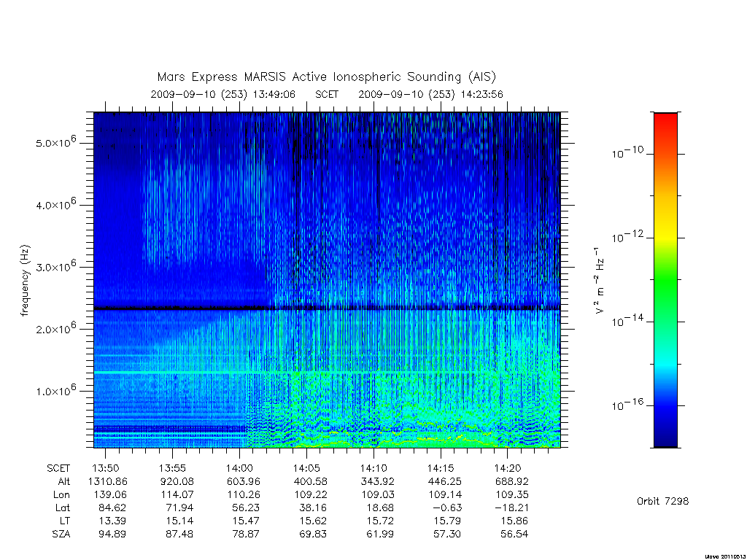Click the 4.0×10⁶ frequency tick label
The height and width of the screenshot is (560, 747).
tap(55, 204)
